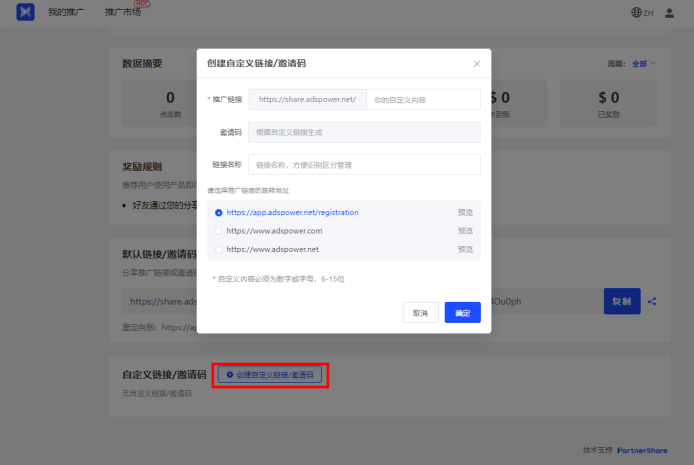Screen dimensions: 694x465
Task: Click the AdsPower logo icon
Action: point(25,12)
